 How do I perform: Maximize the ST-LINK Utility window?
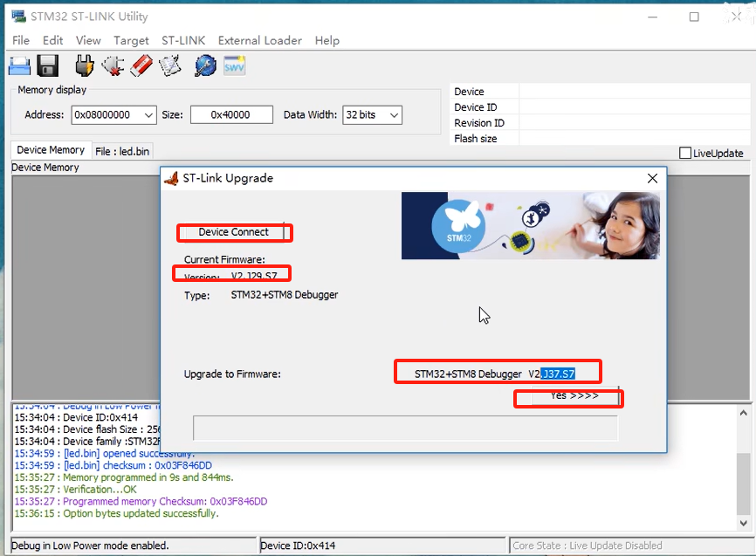(x=694, y=17)
